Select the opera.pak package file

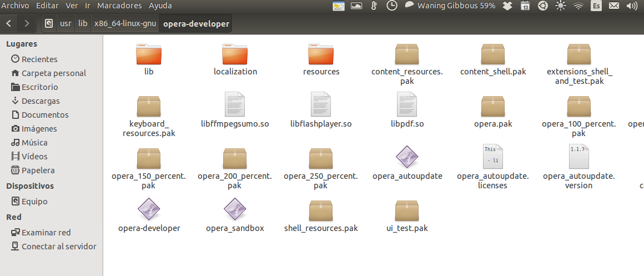493,106
